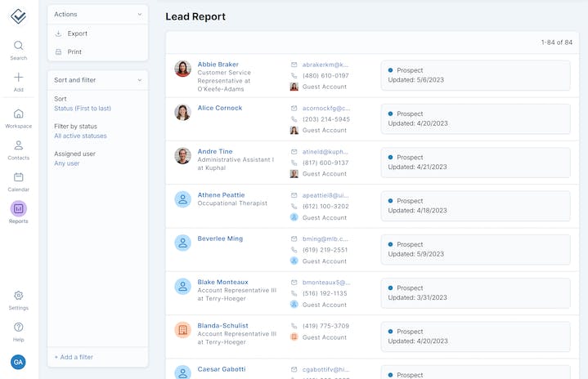Click the Lead Report heading
This screenshot has height=379, width=588.
click(195, 16)
